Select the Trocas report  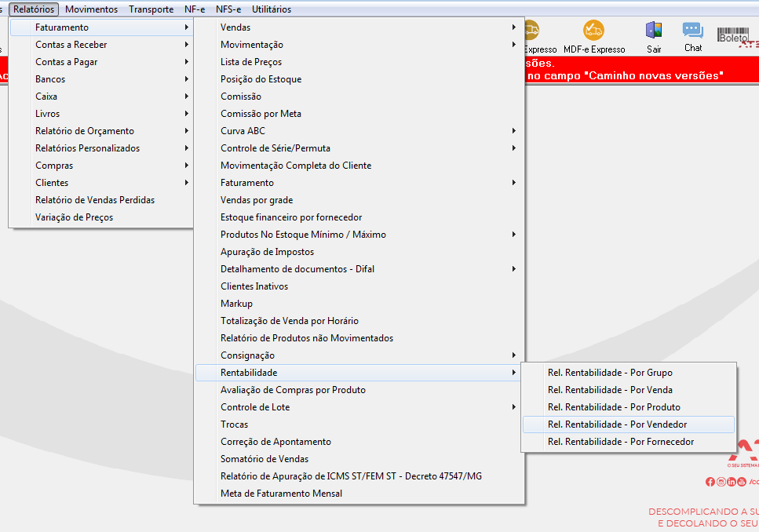pyautogui.click(x=359, y=425)
